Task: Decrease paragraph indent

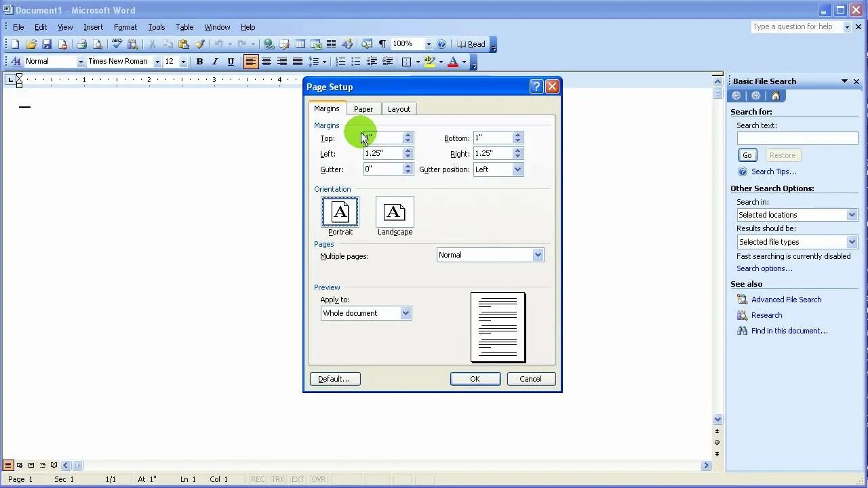Action: pyautogui.click(x=372, y=62)
